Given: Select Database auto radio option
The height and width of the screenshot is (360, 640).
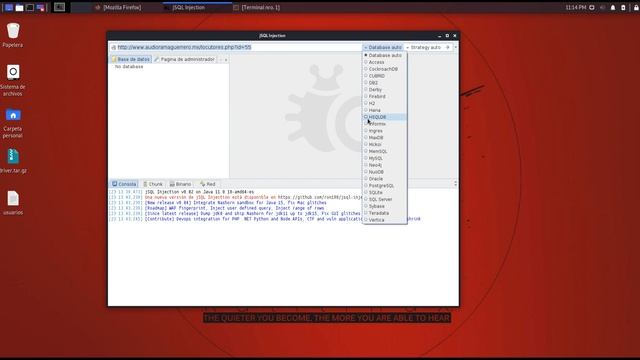Looking at the screenshot, I should point(384,55).
